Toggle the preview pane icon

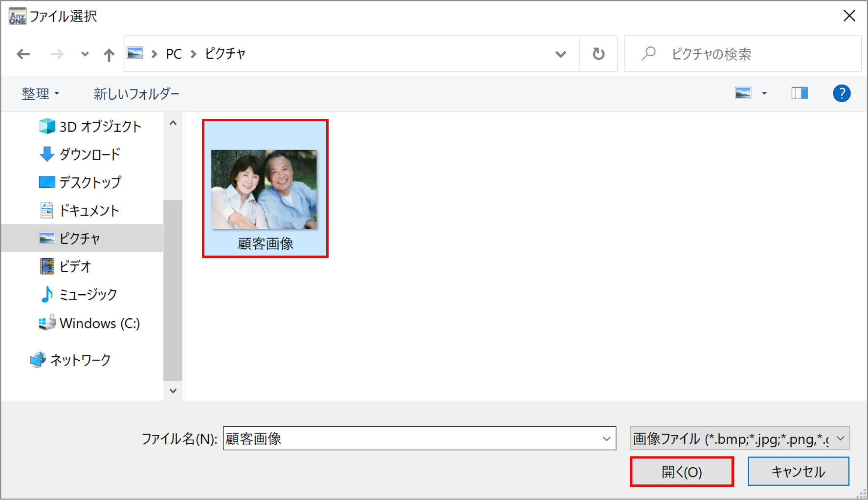[800, 93]
